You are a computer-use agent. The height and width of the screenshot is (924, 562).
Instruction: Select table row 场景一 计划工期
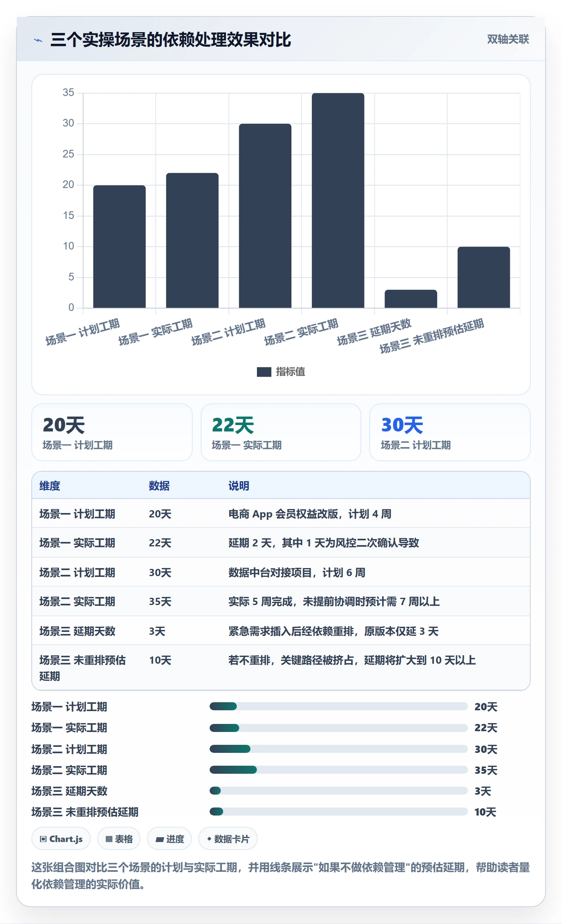pos(281,513)
